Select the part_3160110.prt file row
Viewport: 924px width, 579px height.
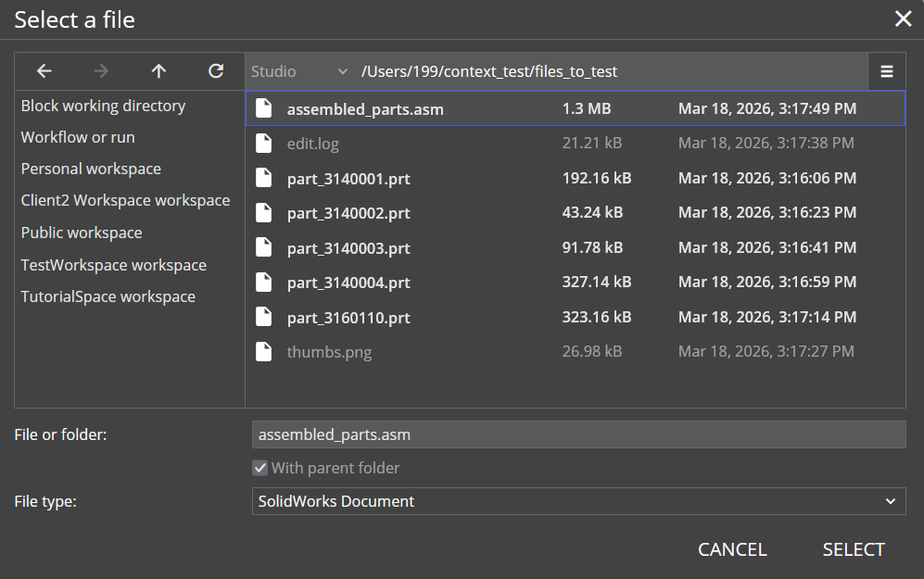(575, 318)
